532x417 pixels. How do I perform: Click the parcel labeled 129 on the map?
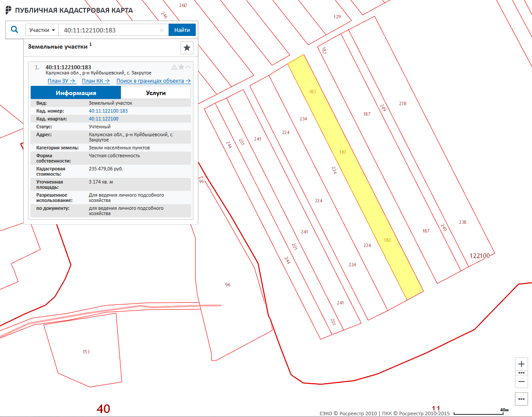337,17
